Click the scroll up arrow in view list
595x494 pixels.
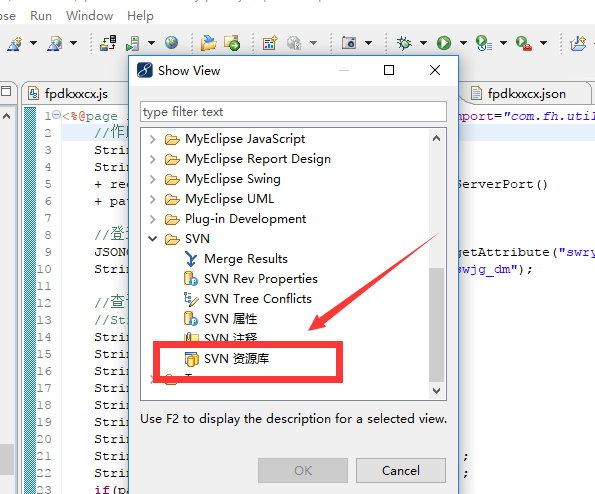436,138
